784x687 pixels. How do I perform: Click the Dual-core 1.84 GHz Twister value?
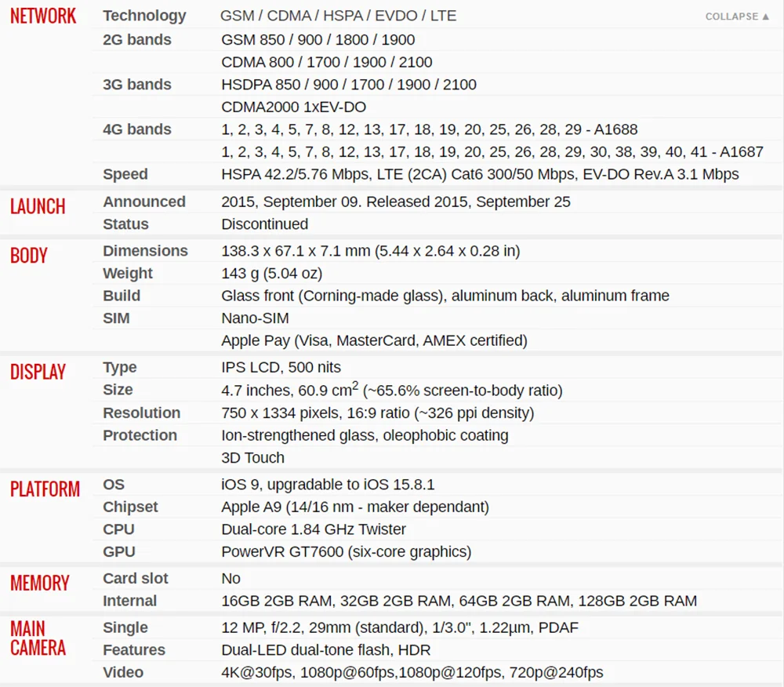pyautogui.click(x=314, y=529)
